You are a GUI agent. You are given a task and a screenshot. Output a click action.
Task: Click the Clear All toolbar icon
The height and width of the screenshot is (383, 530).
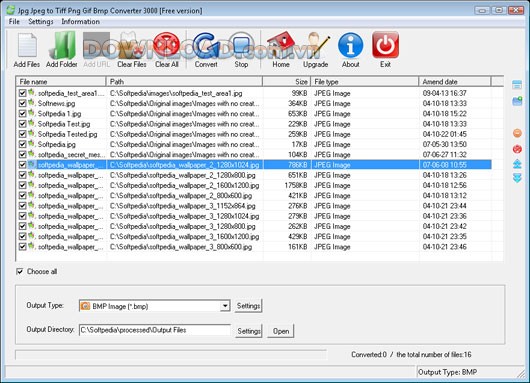(166, 45)
